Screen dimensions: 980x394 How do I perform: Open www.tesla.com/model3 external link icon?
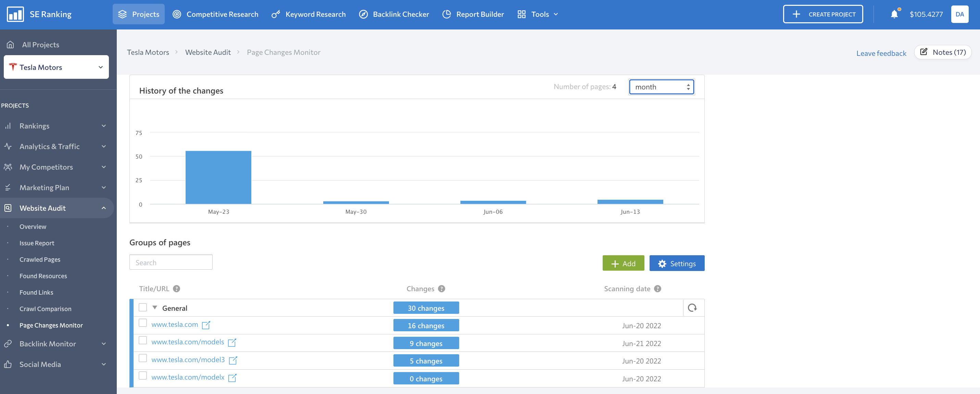(233, 360)
